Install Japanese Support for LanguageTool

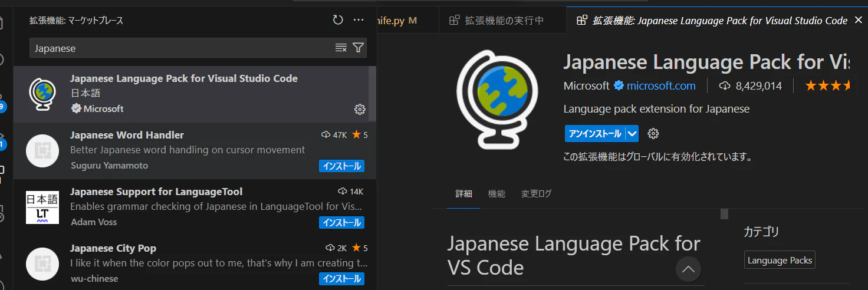[x=342, y=223]
